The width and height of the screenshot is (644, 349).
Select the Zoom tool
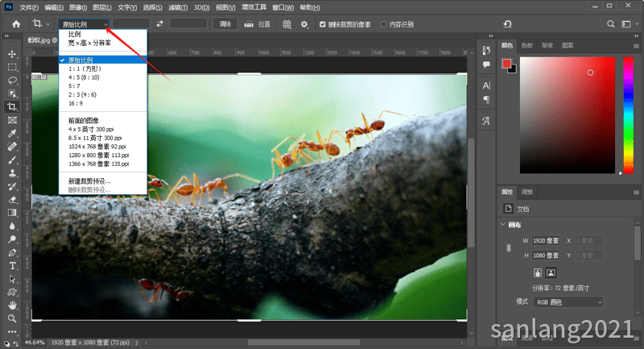point(12,318)
